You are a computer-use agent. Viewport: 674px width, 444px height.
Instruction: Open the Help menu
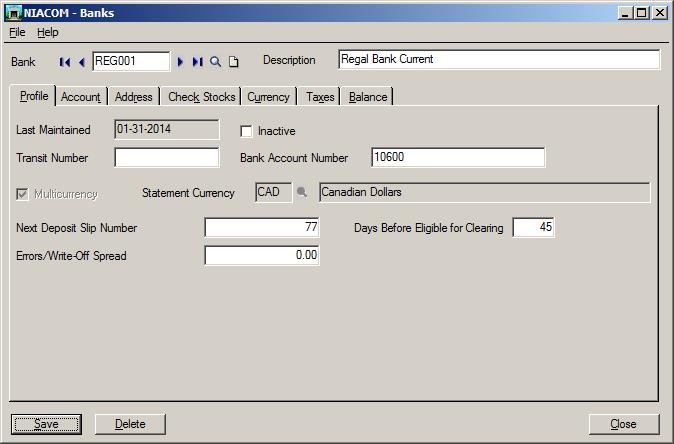(48, 32)
